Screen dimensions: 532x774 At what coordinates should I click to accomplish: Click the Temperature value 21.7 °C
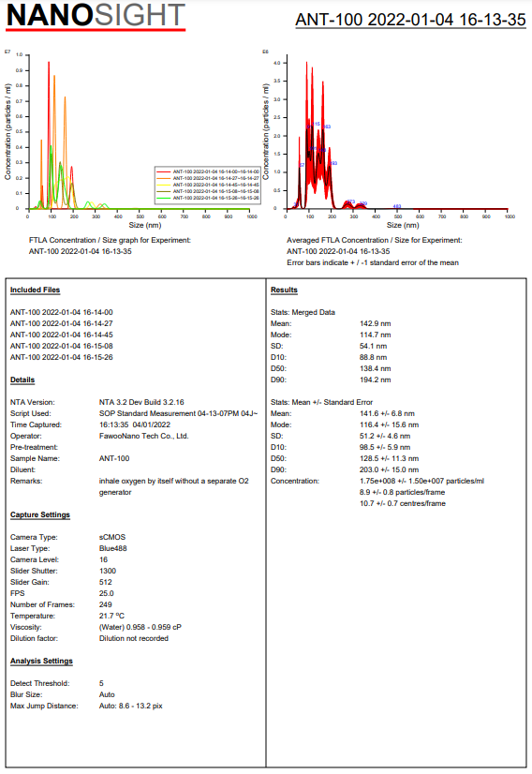tap(111, 616)
